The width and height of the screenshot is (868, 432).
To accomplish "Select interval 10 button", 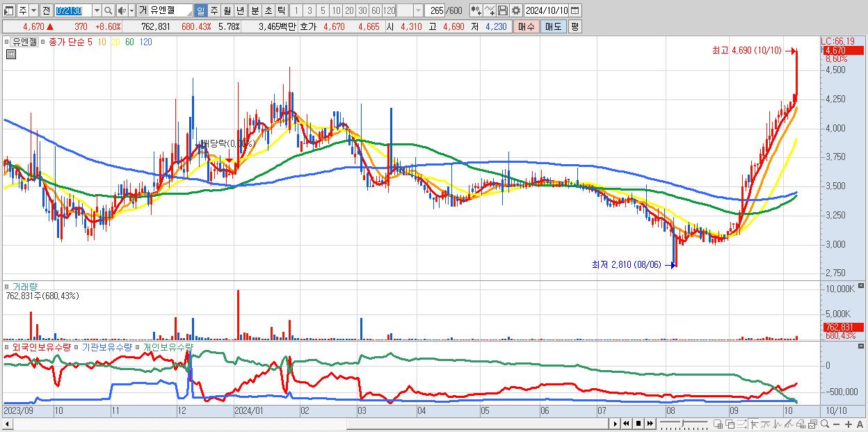I will (336, 10).
